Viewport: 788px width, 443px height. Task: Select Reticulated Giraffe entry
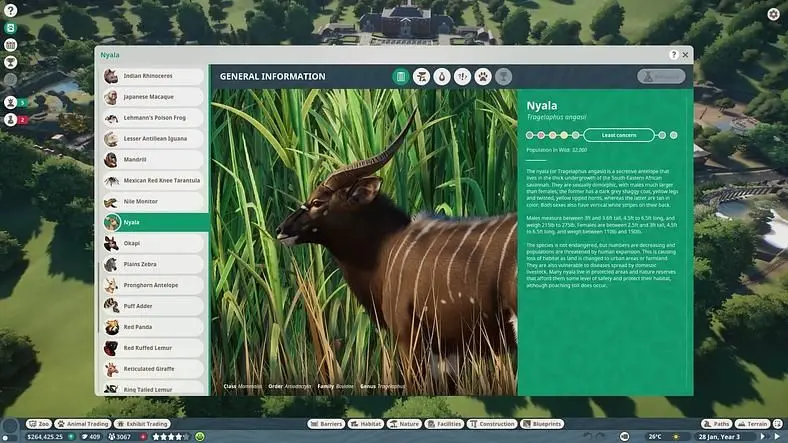pyautogui.click(x=153, y=369)
